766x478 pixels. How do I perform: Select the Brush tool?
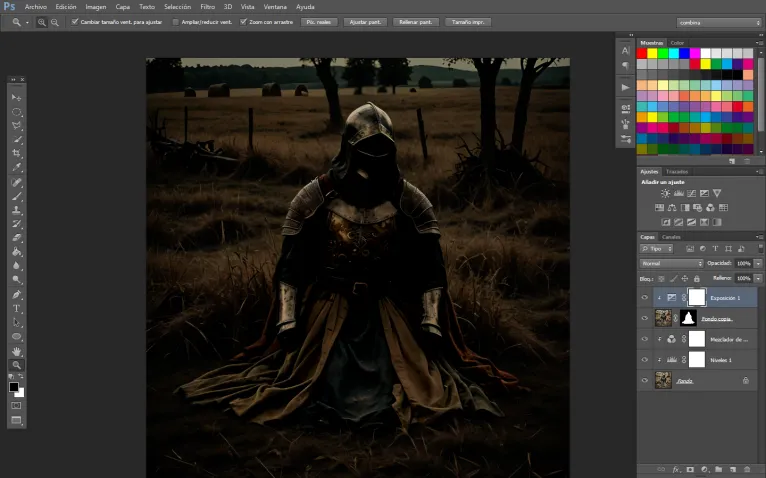[16, 196]
